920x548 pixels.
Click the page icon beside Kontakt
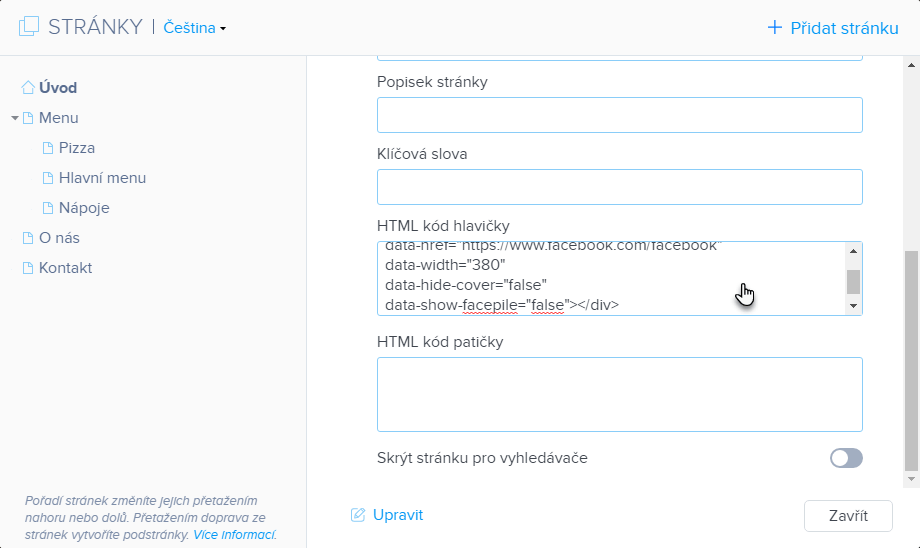28,268
